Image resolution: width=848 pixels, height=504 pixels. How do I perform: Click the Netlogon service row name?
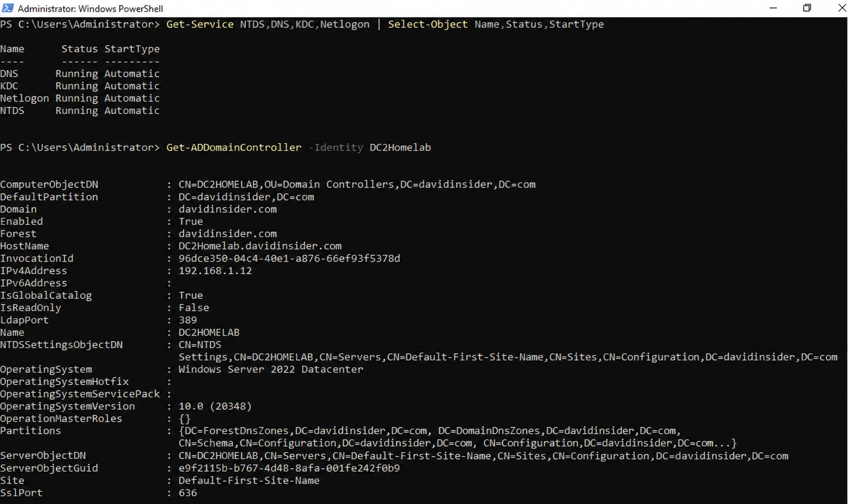pyautogui.click(x=24, y=99)
